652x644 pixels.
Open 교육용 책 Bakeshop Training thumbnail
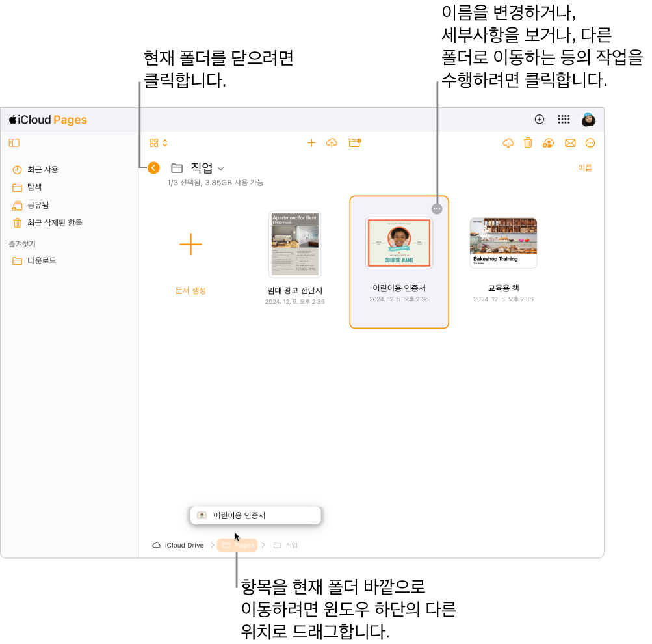click(503, 243)
